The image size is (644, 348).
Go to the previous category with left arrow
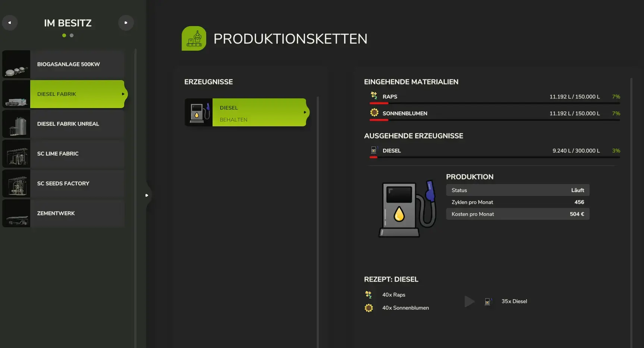coord(10,23)
